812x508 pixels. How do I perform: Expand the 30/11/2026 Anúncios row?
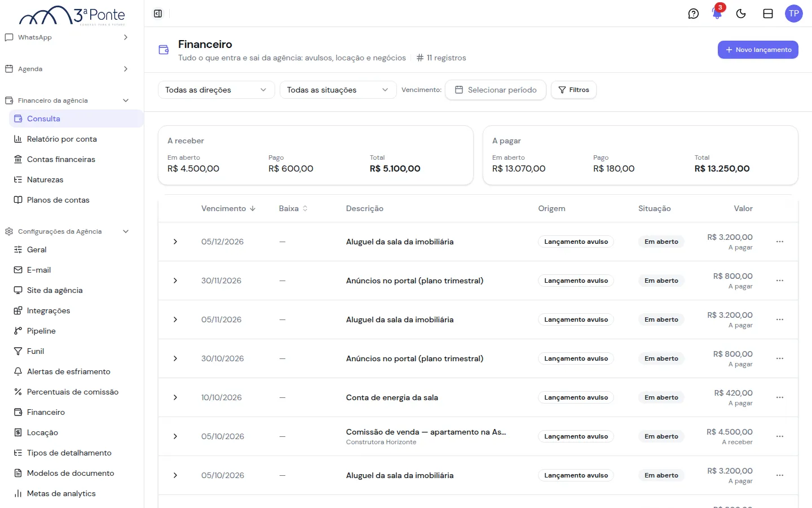(x=175, y=281)
